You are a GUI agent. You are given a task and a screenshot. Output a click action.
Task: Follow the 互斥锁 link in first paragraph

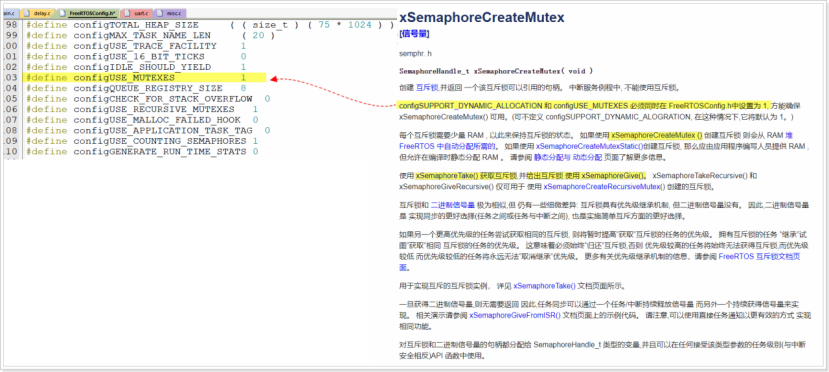pos(427,88)
